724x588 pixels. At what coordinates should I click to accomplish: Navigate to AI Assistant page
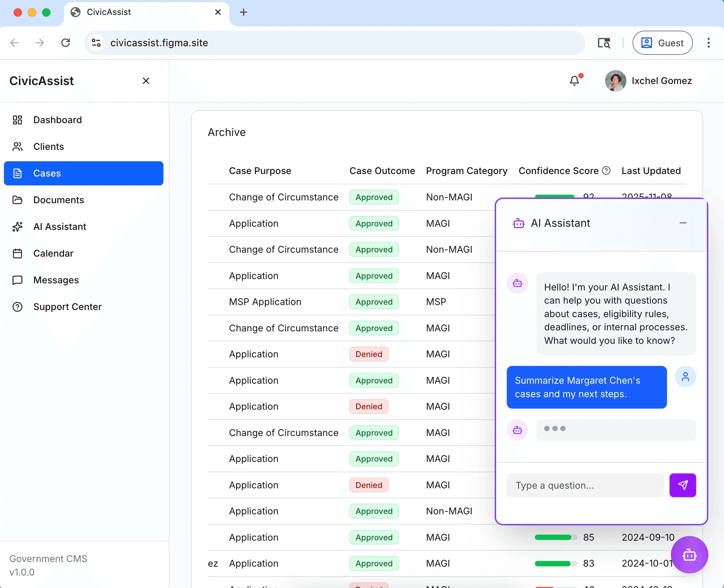[59, 227]
